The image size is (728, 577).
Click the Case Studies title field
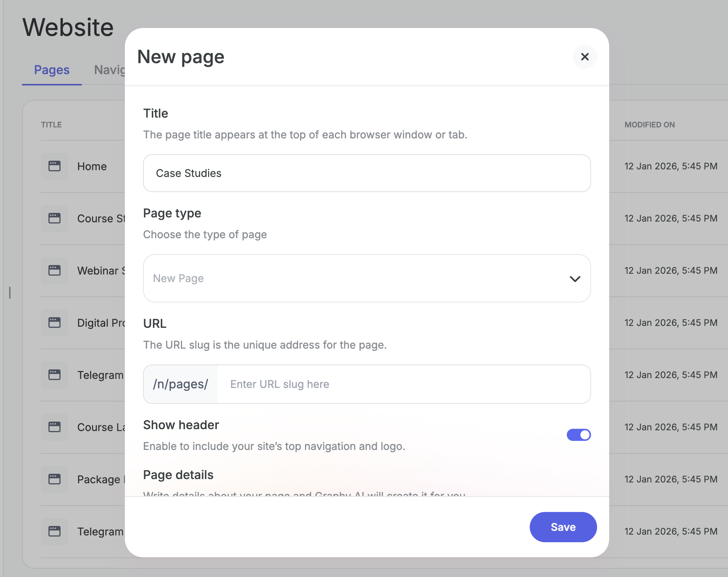tap(366, 173)
